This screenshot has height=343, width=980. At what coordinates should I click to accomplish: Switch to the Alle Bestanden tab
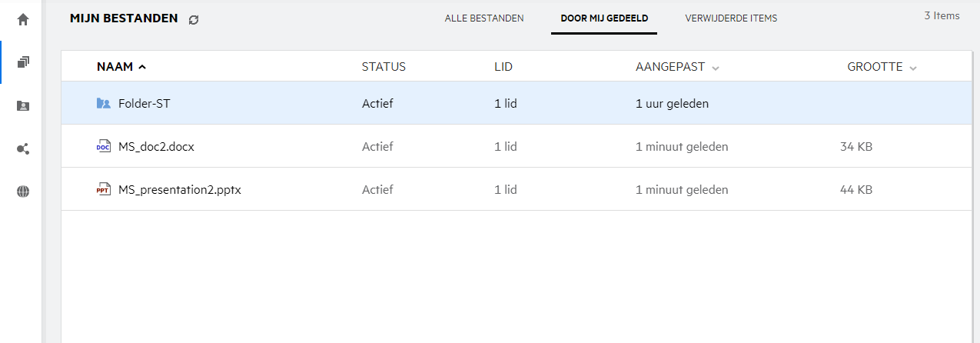[484, 18]
